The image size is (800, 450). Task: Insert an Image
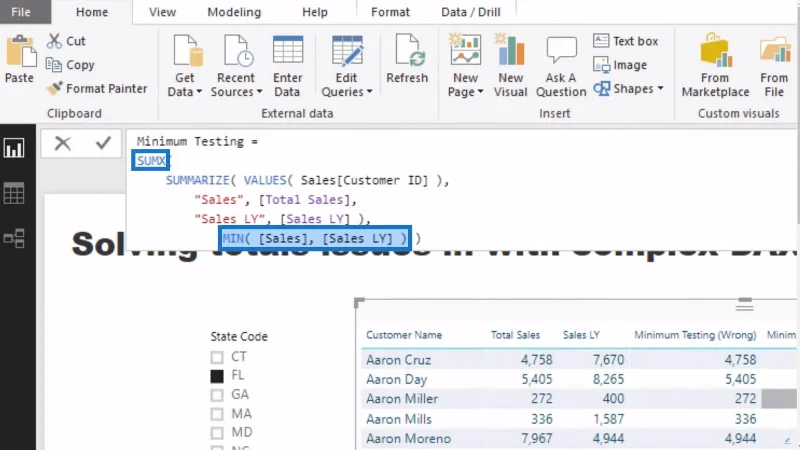(x=620, y=65)
